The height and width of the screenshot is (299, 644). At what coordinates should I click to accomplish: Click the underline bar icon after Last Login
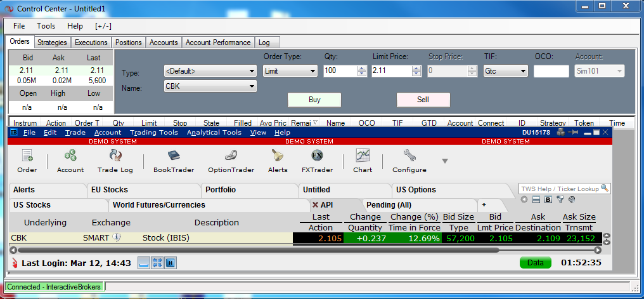pyautogui.click(x=143, y=263)
